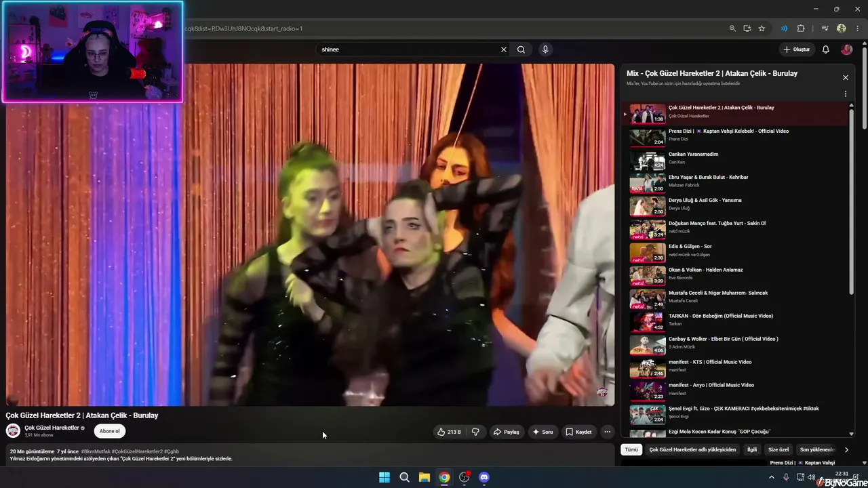Image resolution: width=868 pixels, height=488 pixels.
Task: Open Chrome profile avatar
Action: 842,28
